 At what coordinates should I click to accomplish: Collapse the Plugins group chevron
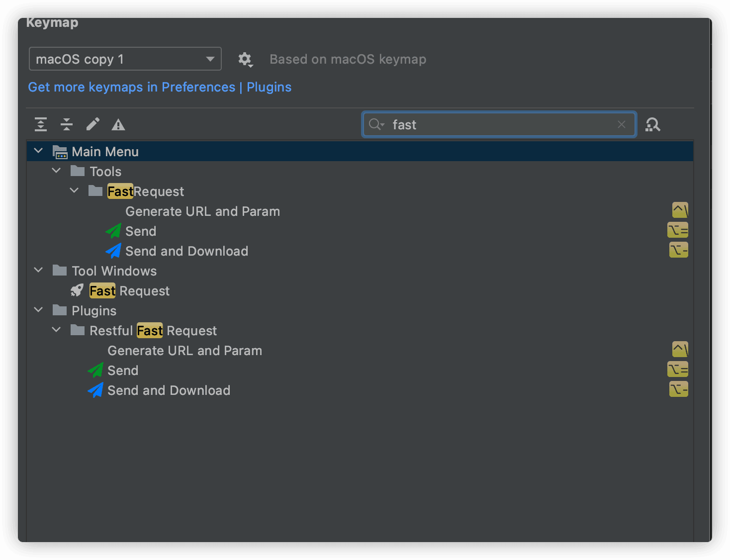[x=38, y=310]
